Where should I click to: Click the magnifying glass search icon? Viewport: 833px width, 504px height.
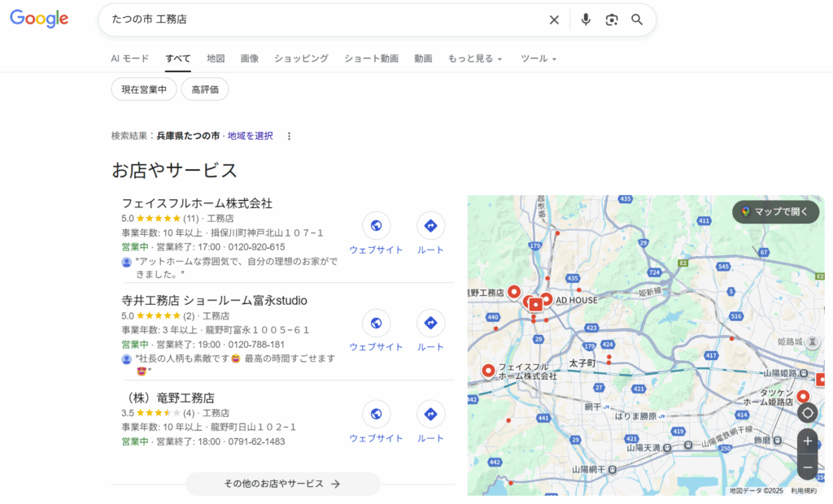tap(637, 20)
